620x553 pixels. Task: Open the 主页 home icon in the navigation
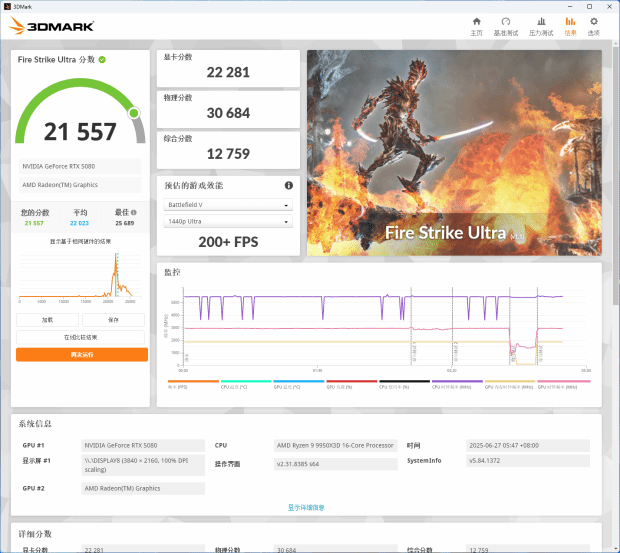[x=476, y=22]
